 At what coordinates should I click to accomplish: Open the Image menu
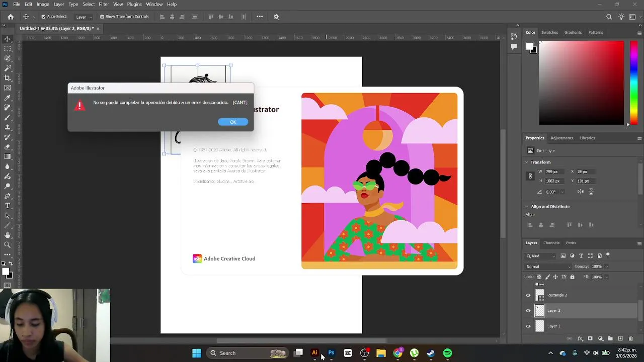(x=43, y=4)
